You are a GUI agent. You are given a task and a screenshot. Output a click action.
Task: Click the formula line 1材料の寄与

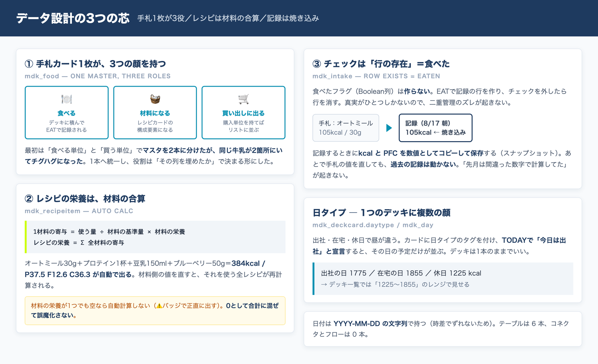click(x=109, y=232)
